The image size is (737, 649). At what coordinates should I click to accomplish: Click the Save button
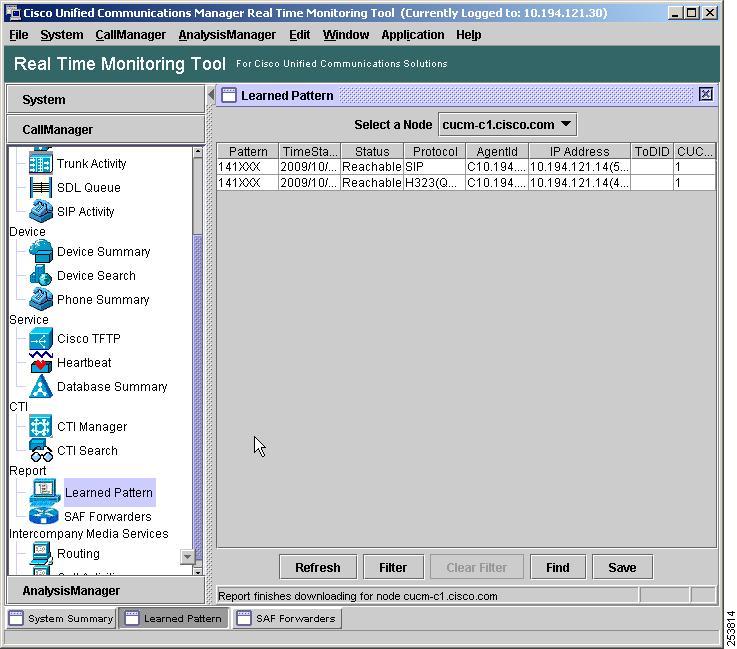[622, 567]
